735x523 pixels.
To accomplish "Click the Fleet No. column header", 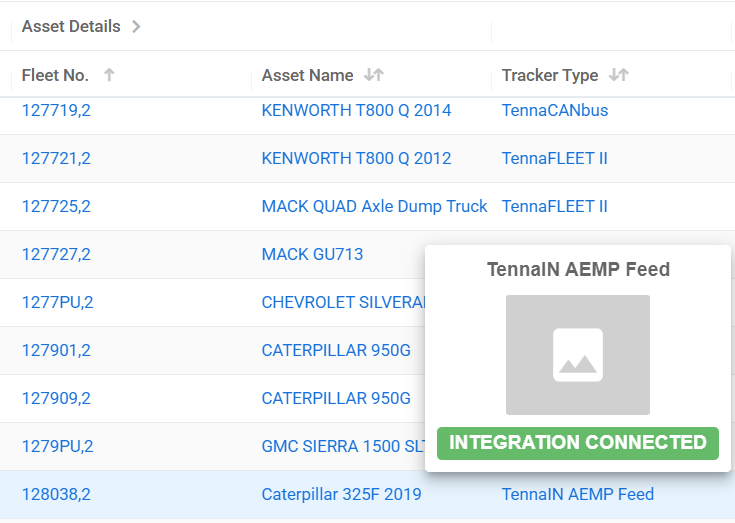I will coord(55,75).
